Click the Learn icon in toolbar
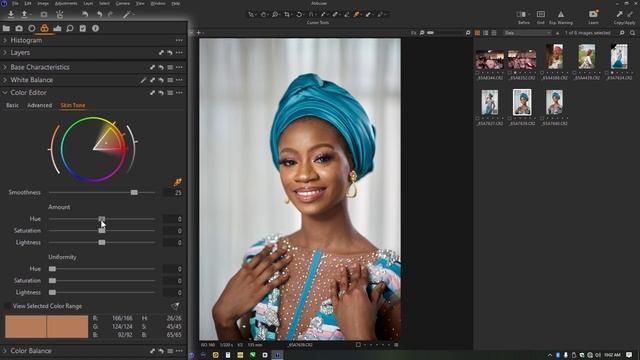The image size is (640, 360). [x=593, y=14]
